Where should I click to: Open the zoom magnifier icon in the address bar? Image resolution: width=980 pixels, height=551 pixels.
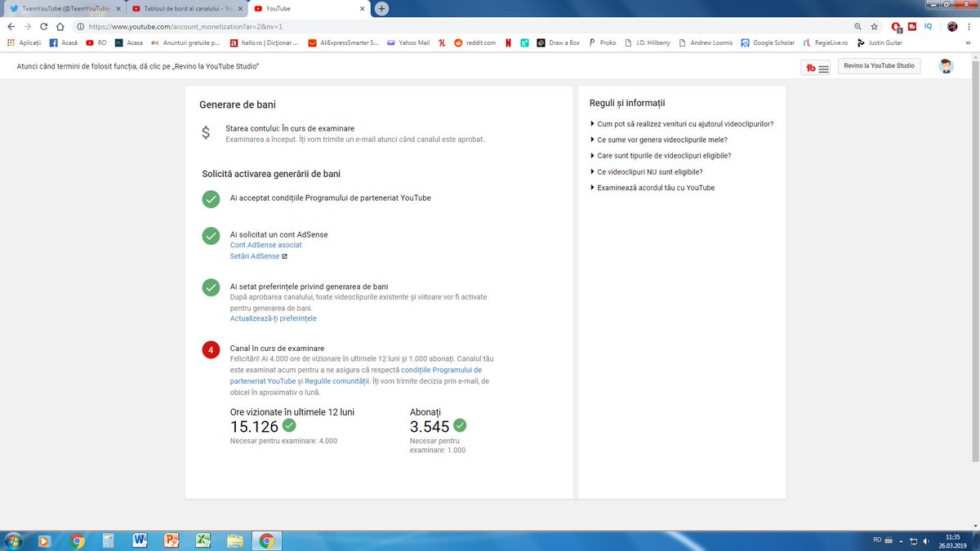pos(857,26)
